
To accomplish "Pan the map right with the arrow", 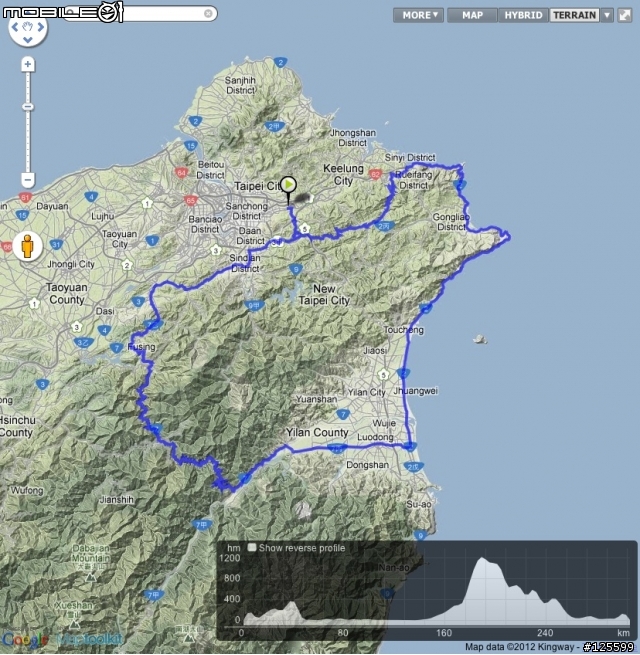I will [x=41, y=27].
